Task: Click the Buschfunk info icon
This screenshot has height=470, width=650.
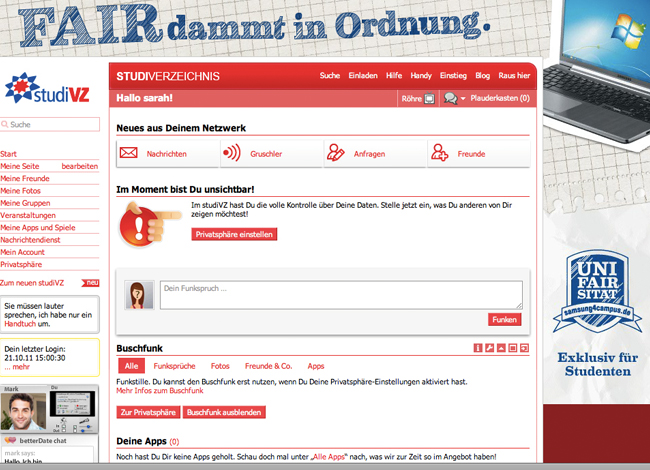Action: tap(478, 348)
